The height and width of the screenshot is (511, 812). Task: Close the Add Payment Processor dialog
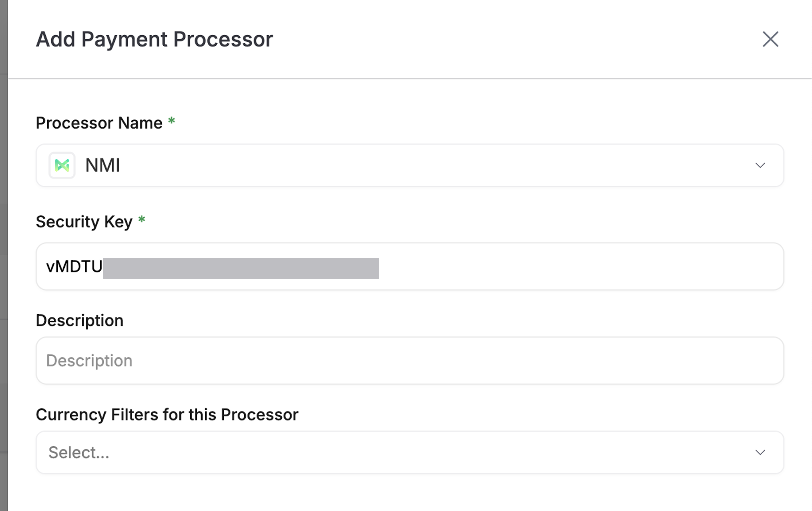pos(770,39)
